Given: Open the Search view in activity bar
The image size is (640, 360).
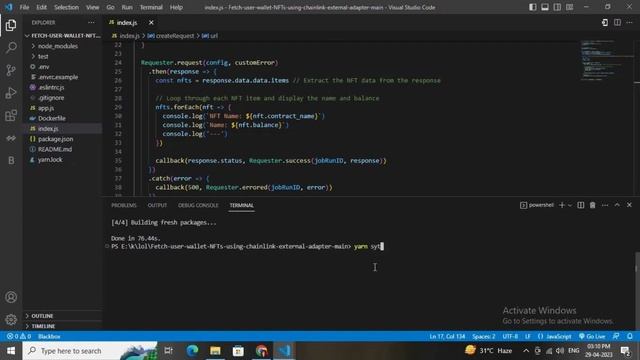Looking at the screenshot, I should pos(11,47).
